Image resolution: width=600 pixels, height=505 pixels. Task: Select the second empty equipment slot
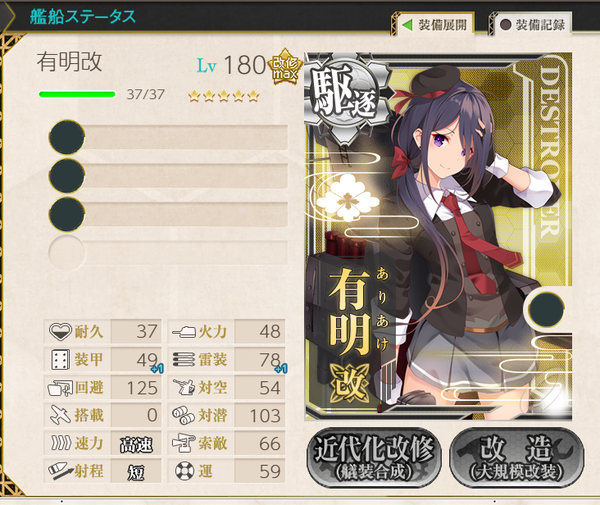tap(168, 176)
